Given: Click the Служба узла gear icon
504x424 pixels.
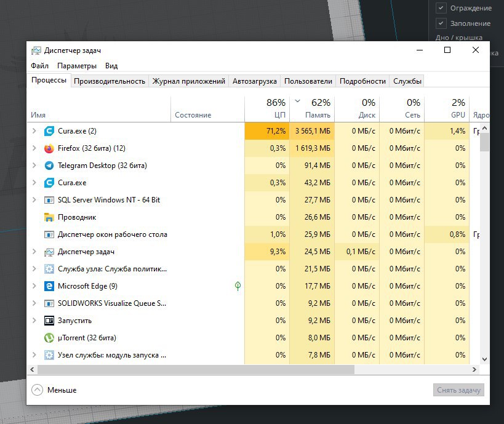Looking at the screenshot, I should [x=49, y=269].
